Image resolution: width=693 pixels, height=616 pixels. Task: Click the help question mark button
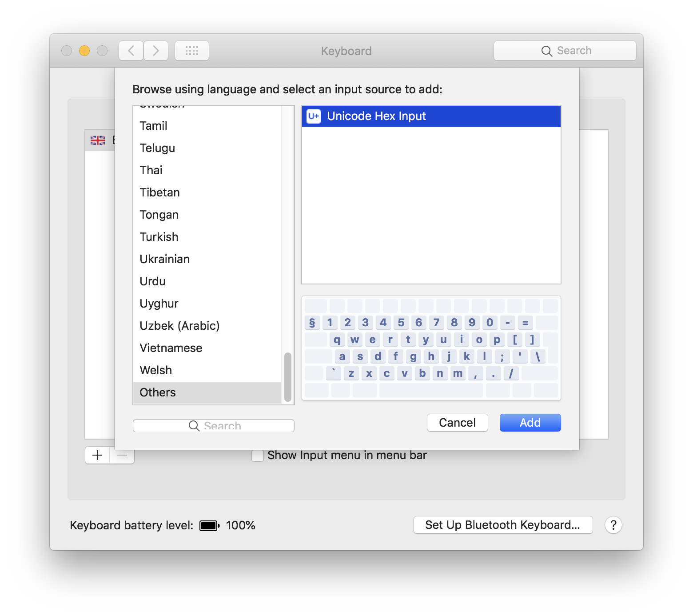pos(613,525)
